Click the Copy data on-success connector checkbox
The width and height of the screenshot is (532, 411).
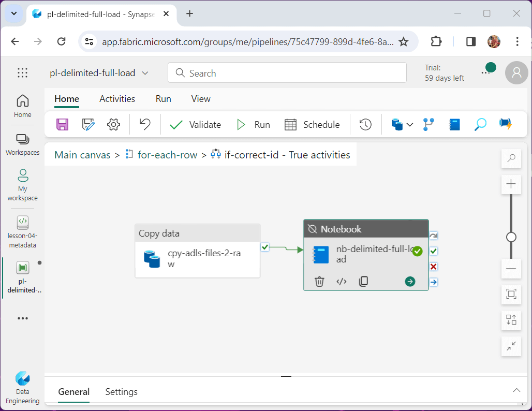pos(265,247)
